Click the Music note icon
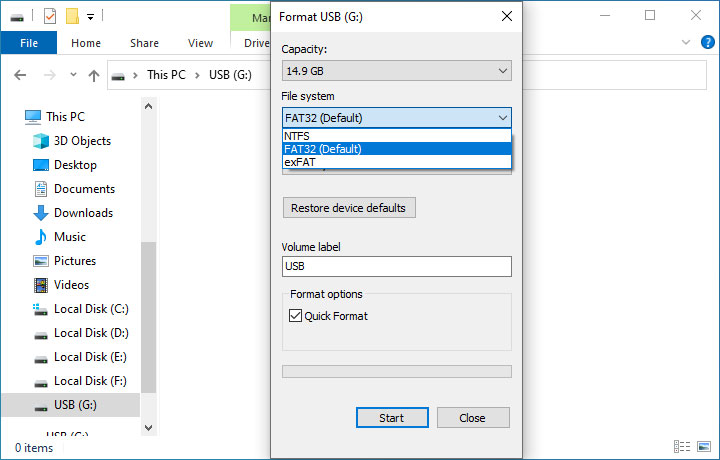The image size is (720, 460). click(x=41, y=237)
